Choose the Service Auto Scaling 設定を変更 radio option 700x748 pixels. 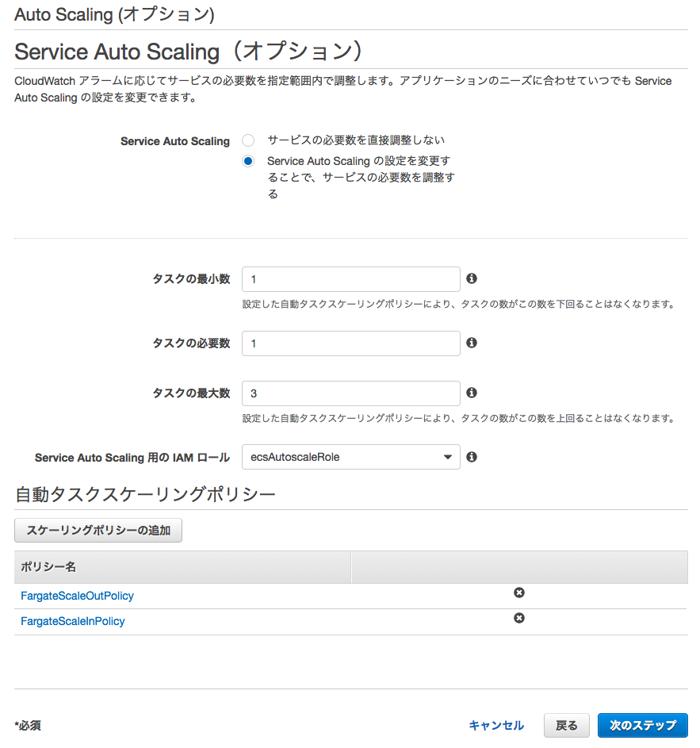tap(247, 160)
